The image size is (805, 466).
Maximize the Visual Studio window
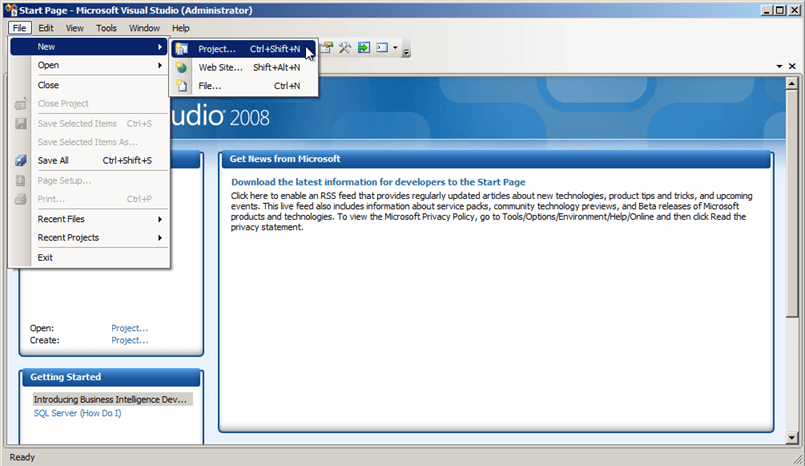click(780, 10)
